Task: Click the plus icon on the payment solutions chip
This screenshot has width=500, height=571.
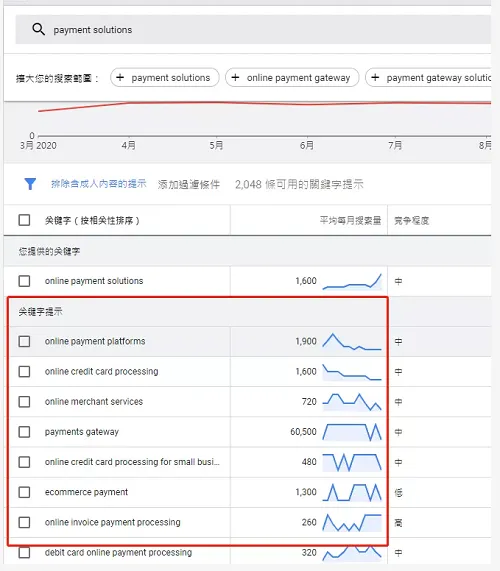Action: pos(120,78)
